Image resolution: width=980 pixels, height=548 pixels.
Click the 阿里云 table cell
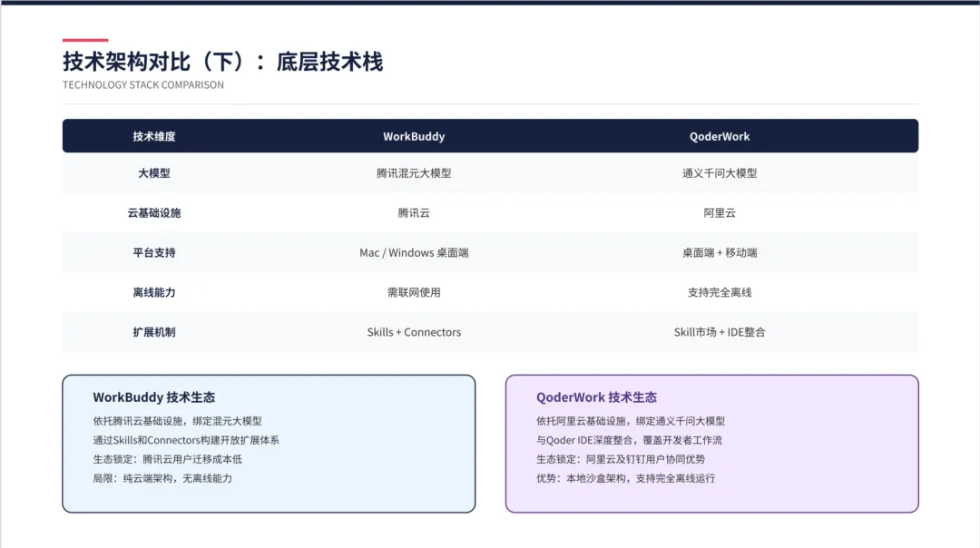[720, 213]
